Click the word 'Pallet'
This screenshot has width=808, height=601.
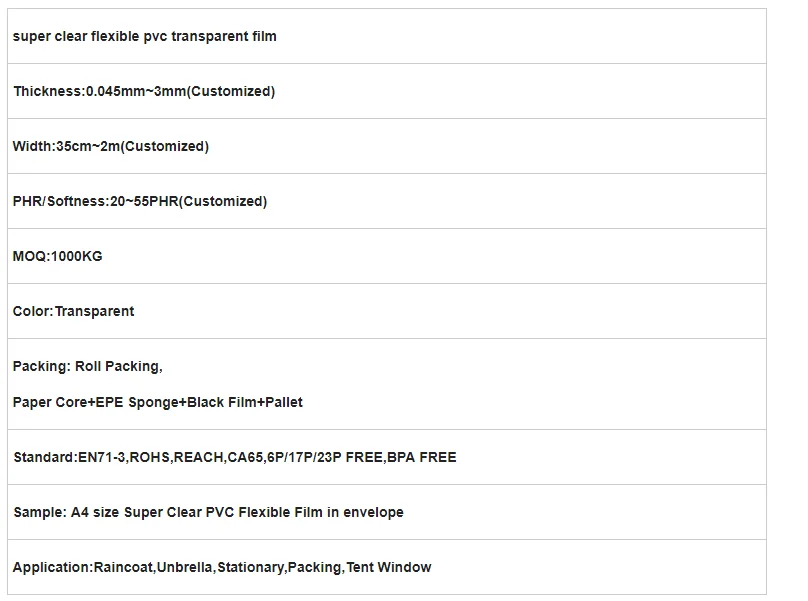click(281, 403)
